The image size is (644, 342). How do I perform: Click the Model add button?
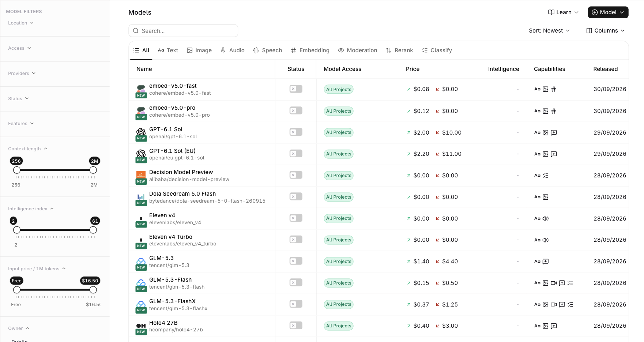(608, 12)
